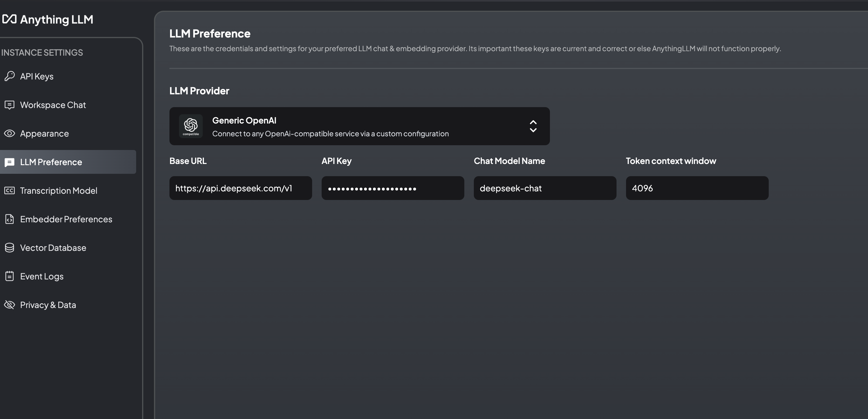The height and width of the screenshot is (419, 868).
Task: Click the INSTANCE SETTINGS header text
Action: coord(42,53)
